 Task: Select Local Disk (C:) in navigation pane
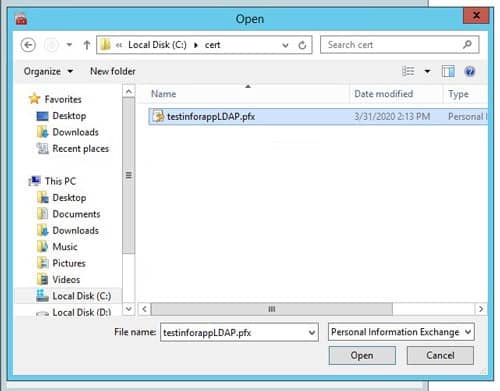click(x=82, y=296)
